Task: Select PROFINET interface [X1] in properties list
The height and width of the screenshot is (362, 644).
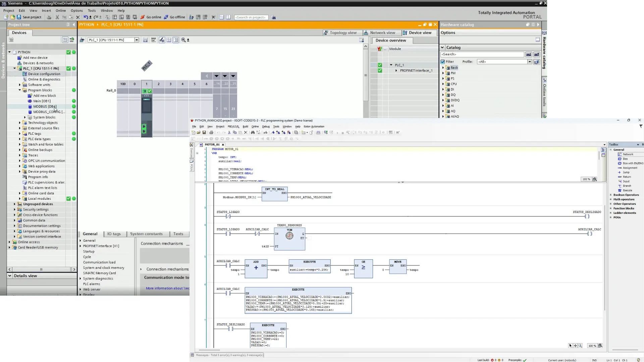Action: (101, 246)
